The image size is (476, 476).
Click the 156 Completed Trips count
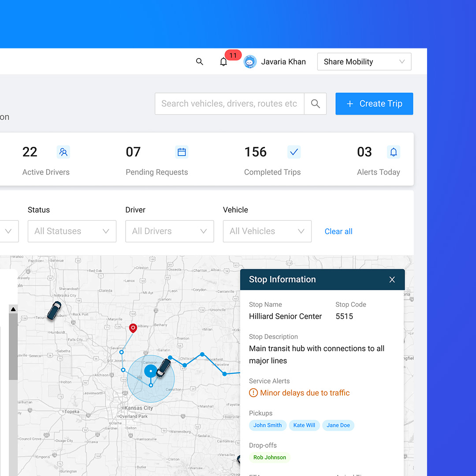coord(255,152)
